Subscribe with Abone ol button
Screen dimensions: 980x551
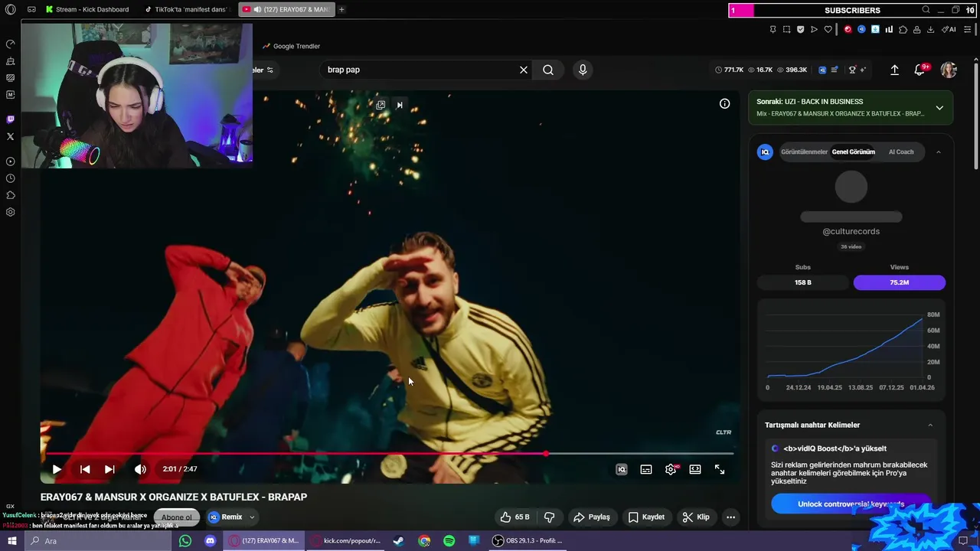tap(177, 517)
